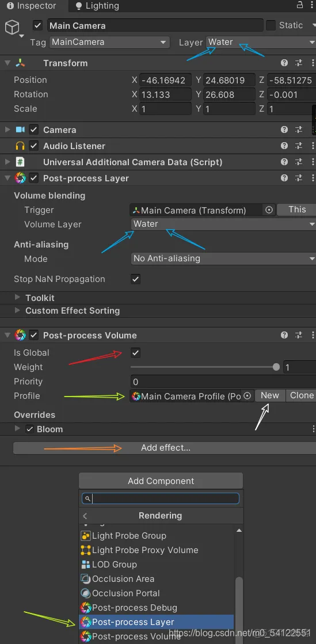
Task: Open Audio Listener presets icon
Action: coord(299,146)
